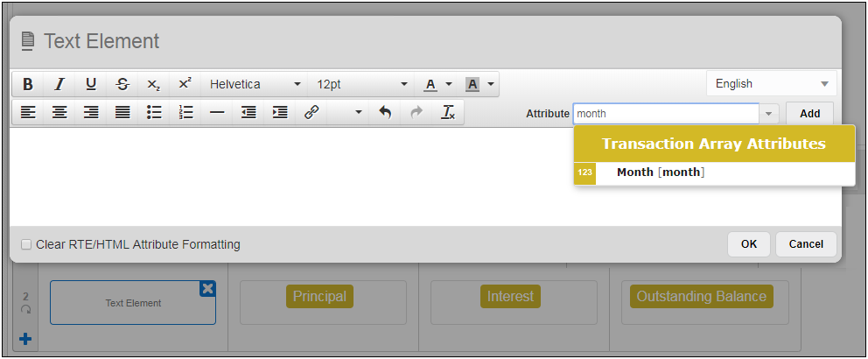Increase the text indent
Screen dimensions: 868x359
click(280, 113)
